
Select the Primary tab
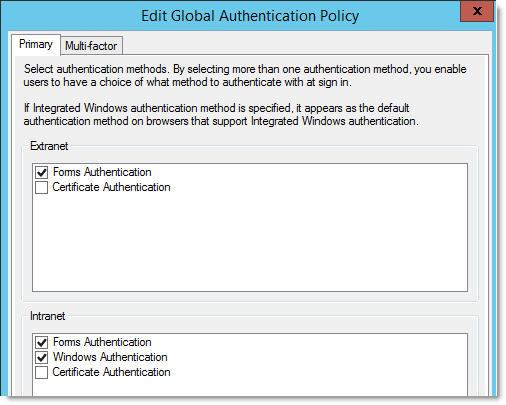tap(36, 44)
